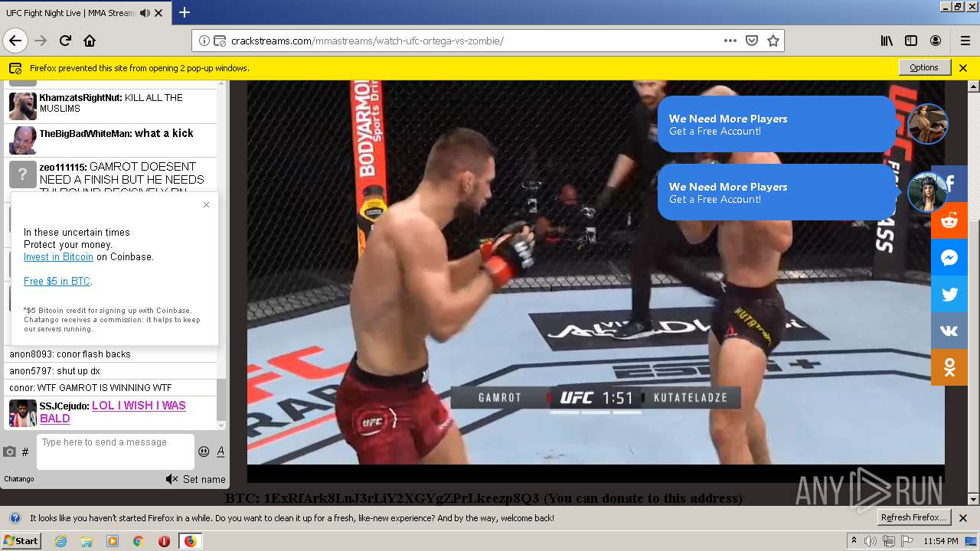Open pop-up blocker Options button

click(924, 67)
